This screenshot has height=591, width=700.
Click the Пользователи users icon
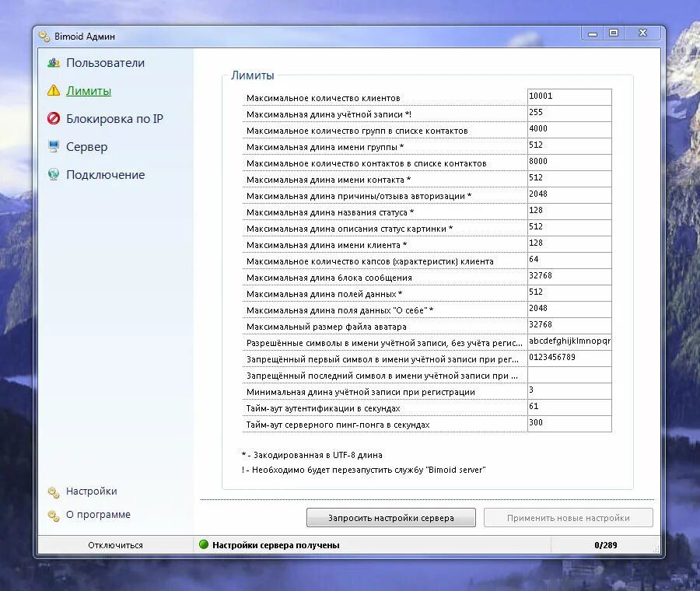[x=54, y=63]
